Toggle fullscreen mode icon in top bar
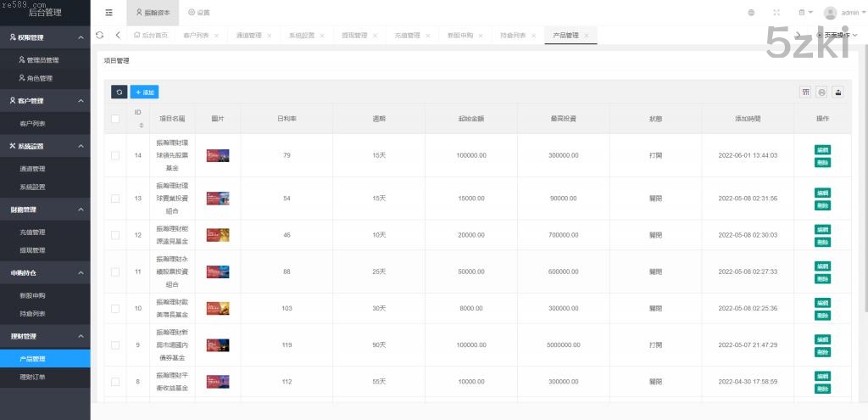The height and width of the screenshot is (420, 868). pyautogui.click(x=776, y=13)
